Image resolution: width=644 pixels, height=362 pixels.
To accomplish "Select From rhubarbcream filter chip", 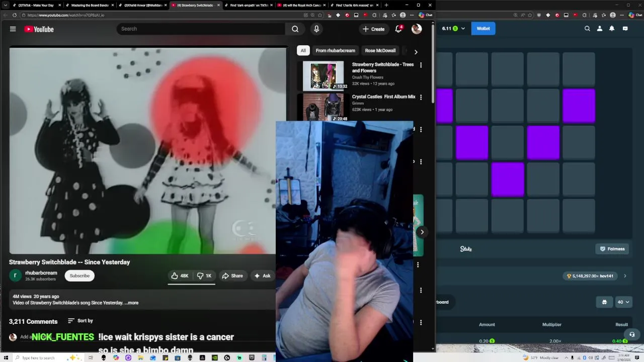I will 335,50.
